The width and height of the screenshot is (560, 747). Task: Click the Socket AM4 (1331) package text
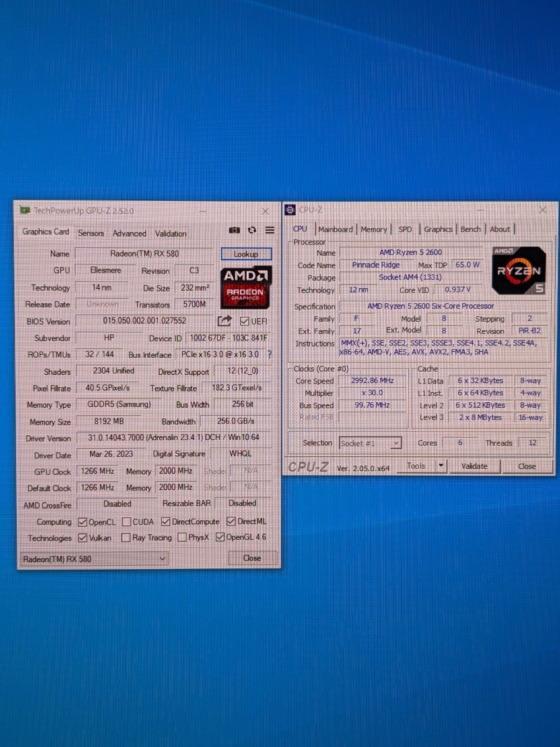(411, 277)
